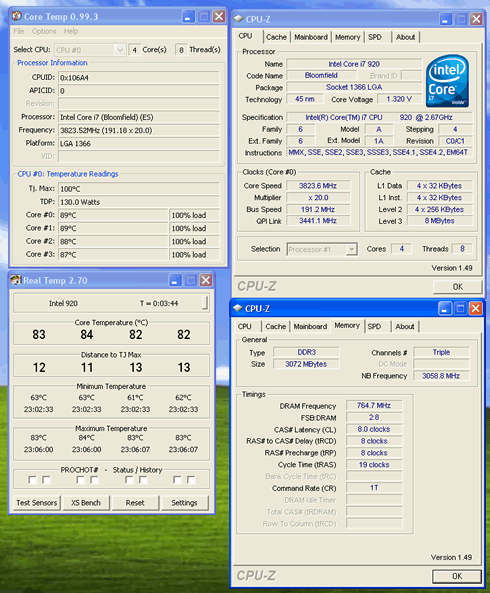Click OK in the lower CPU-Z window
This screenshot has height=593, width=490.
pyautogui.click(x=457, y=576)
